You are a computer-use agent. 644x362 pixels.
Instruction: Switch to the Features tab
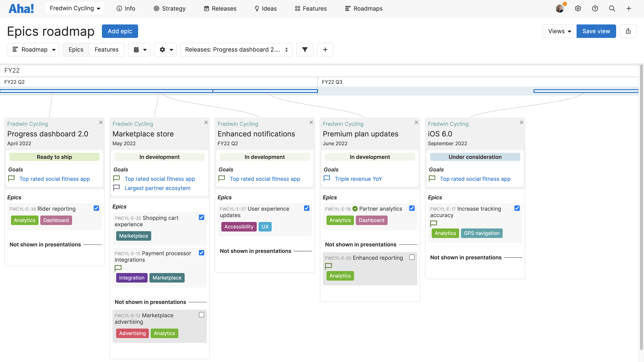[106, 50]
